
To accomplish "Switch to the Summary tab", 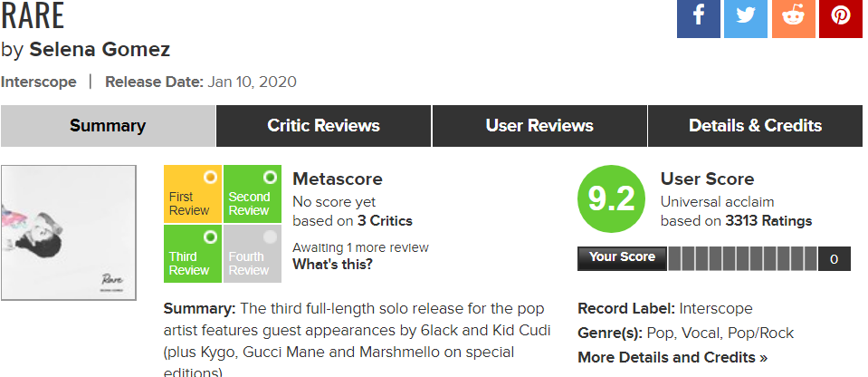I will coord(108,126).
